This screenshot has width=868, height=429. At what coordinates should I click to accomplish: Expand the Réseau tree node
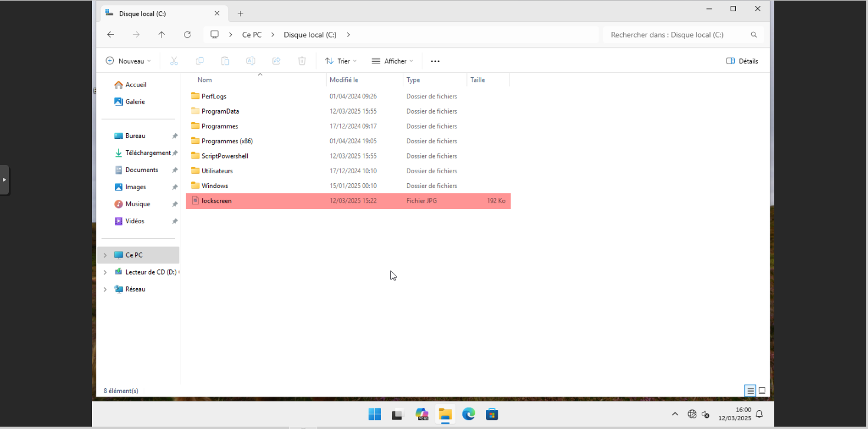click(105, 289)
